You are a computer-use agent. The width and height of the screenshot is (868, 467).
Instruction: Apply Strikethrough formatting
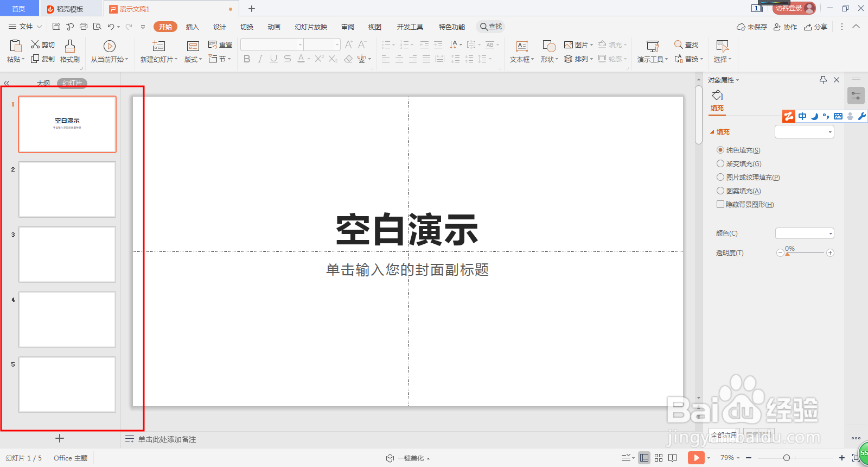pos(288,59)
